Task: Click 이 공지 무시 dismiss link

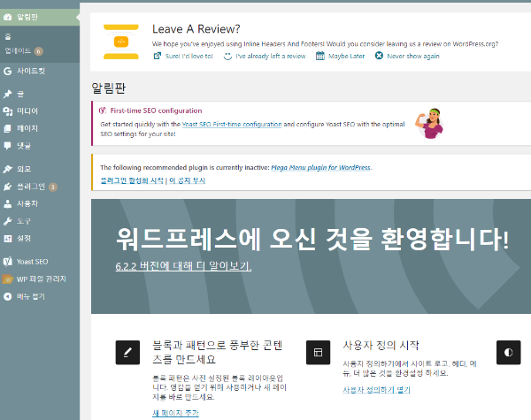Action: (188, 180)
